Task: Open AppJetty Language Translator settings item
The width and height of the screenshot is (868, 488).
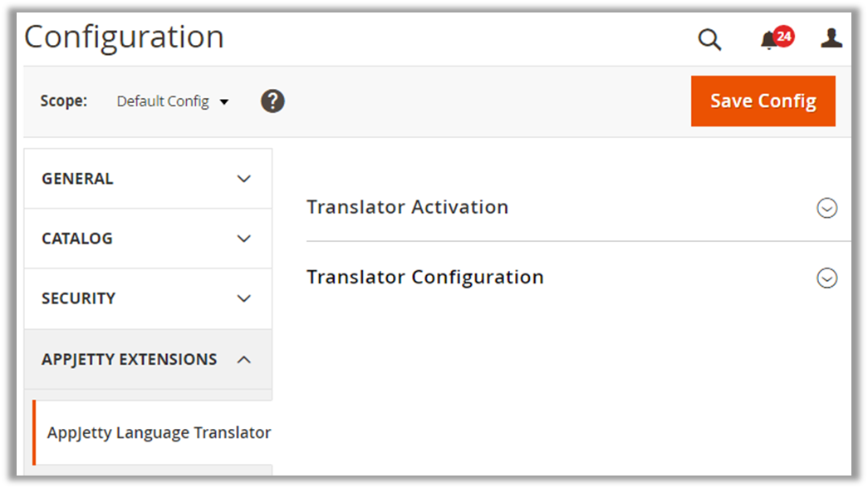Action: tap(159, 433)
